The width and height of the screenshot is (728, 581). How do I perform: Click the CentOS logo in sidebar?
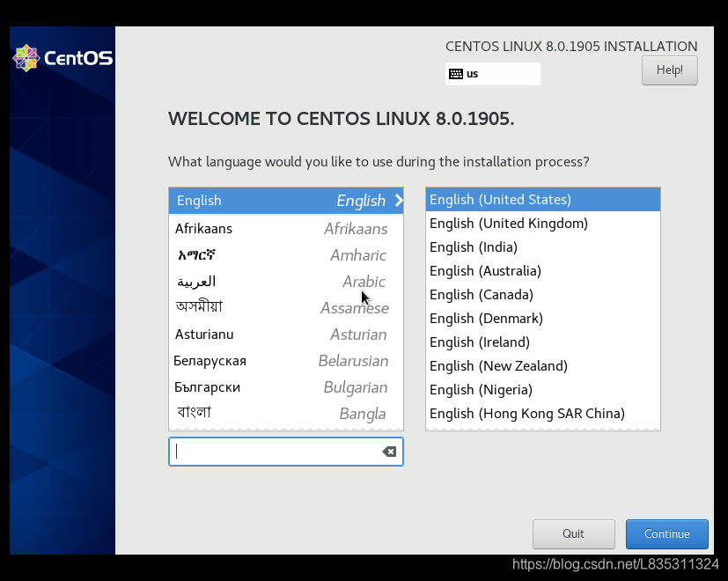click(x=63, y=58)
